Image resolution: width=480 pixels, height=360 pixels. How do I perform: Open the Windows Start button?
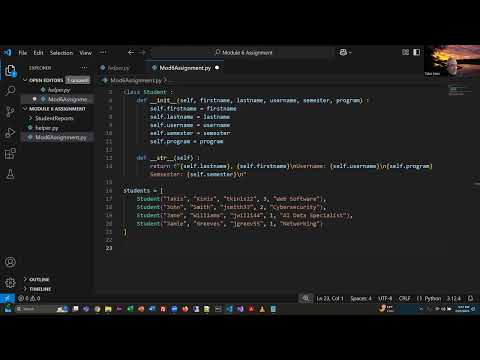[x=8, y=309]
